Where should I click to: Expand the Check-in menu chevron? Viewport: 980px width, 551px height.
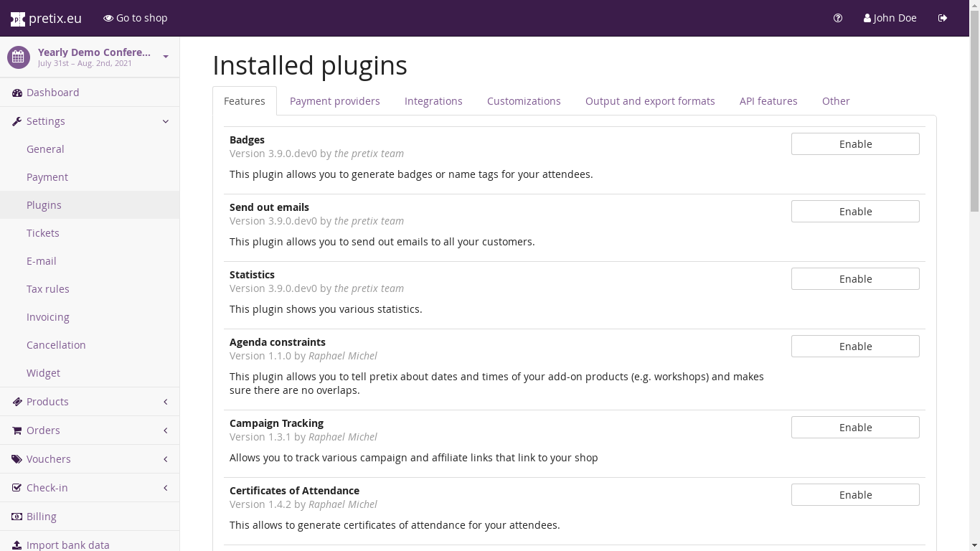click(x=166, y=488)
